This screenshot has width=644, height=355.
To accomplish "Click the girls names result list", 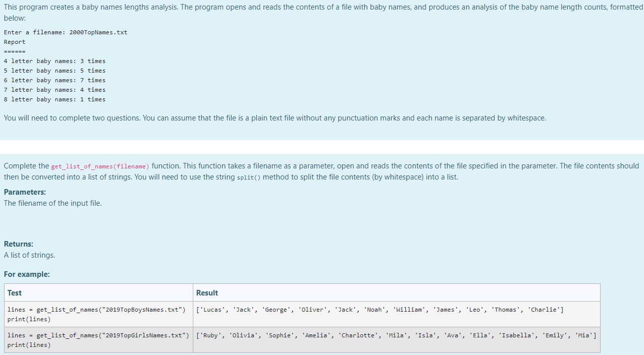I will (396, 334).
